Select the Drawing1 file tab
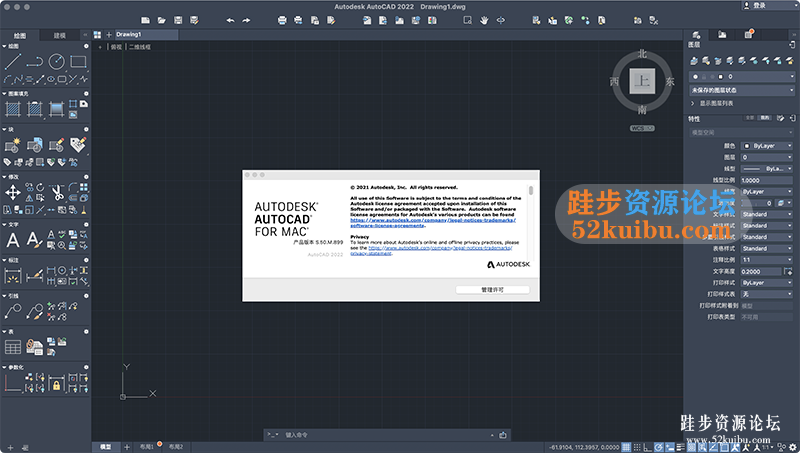This screenshot has width=800, height=453. coord(146,35)
